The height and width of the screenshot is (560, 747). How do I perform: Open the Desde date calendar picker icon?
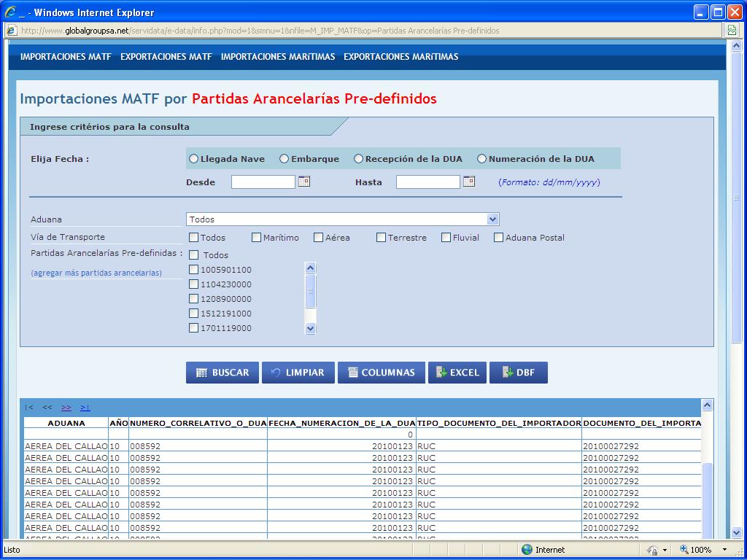click(304, 182)
